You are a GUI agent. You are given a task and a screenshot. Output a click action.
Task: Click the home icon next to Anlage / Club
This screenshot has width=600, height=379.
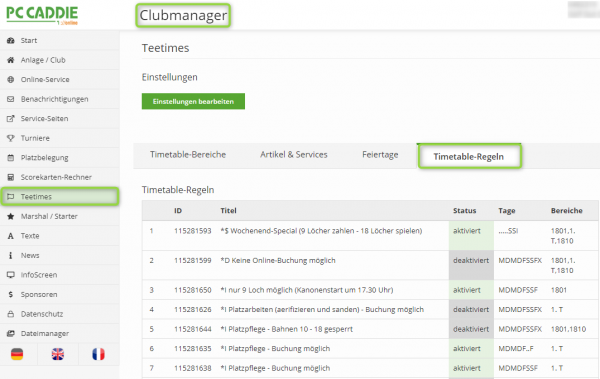11,60
